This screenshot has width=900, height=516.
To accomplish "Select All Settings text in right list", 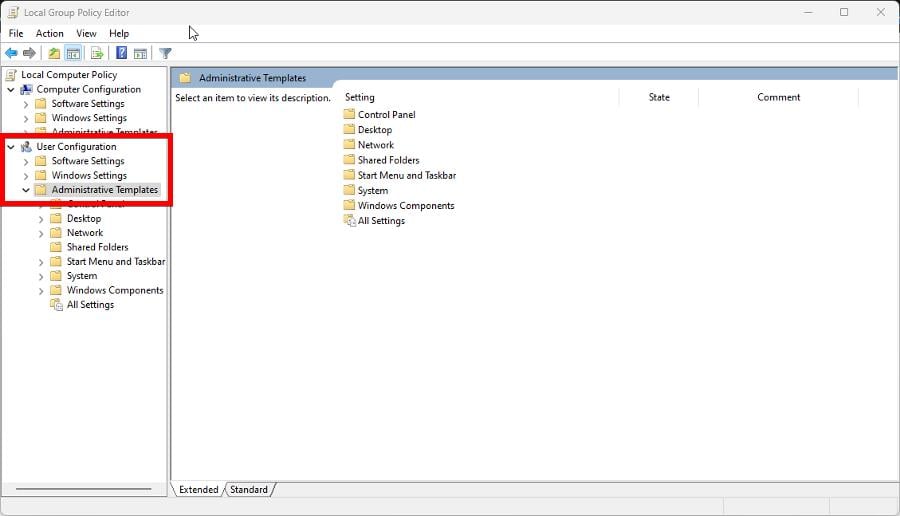I will click(x=381, y=220).
